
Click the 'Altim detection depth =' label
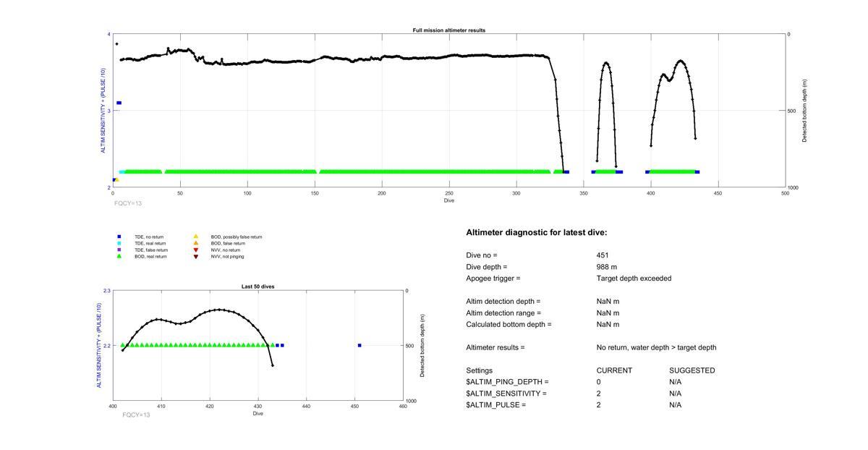click(x=503, y=302)
